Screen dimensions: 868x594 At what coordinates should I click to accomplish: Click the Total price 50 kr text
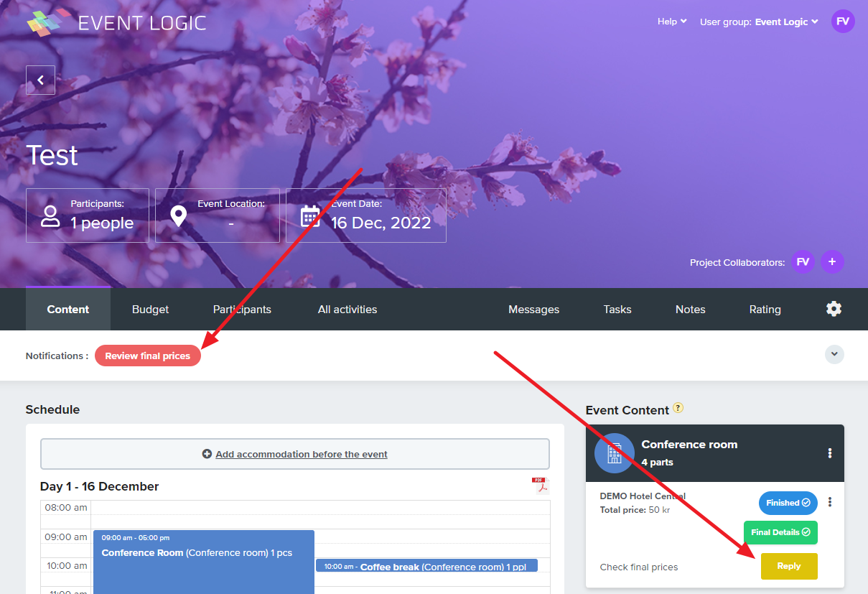(635, 510)
